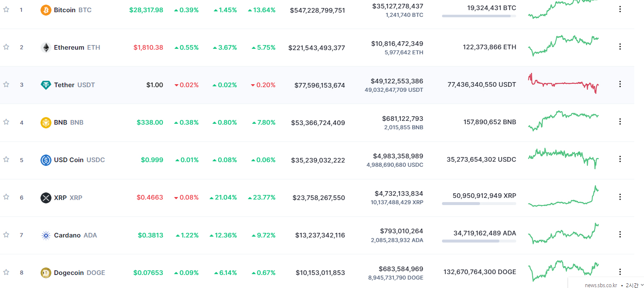Viewport: 644px width, 288px height.
Task: Click Bitcoin market cap $547,228,799,751
Action: pos(318,10)
